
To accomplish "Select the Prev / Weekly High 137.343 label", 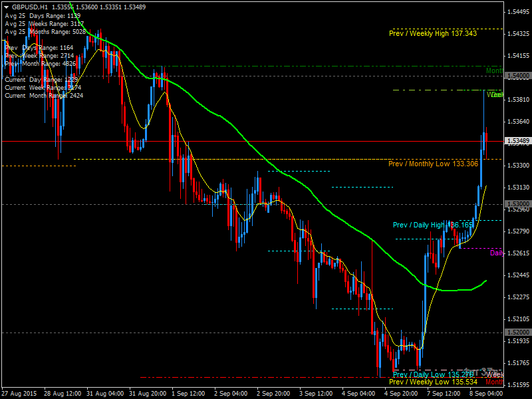I will point(433,33).
